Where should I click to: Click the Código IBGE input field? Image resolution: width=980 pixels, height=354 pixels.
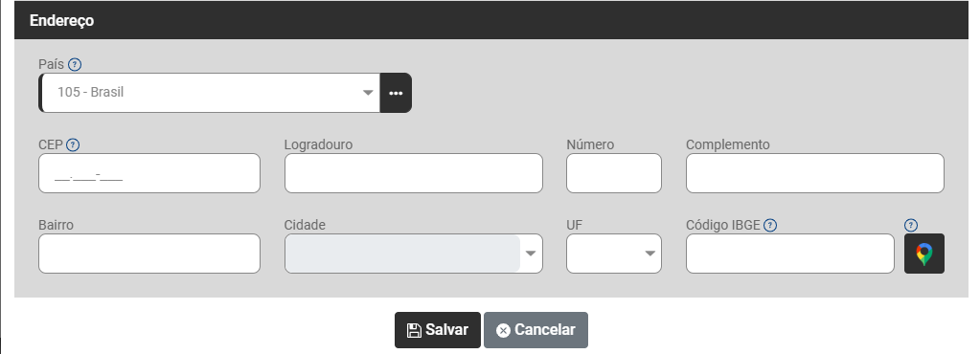(790, 254)
